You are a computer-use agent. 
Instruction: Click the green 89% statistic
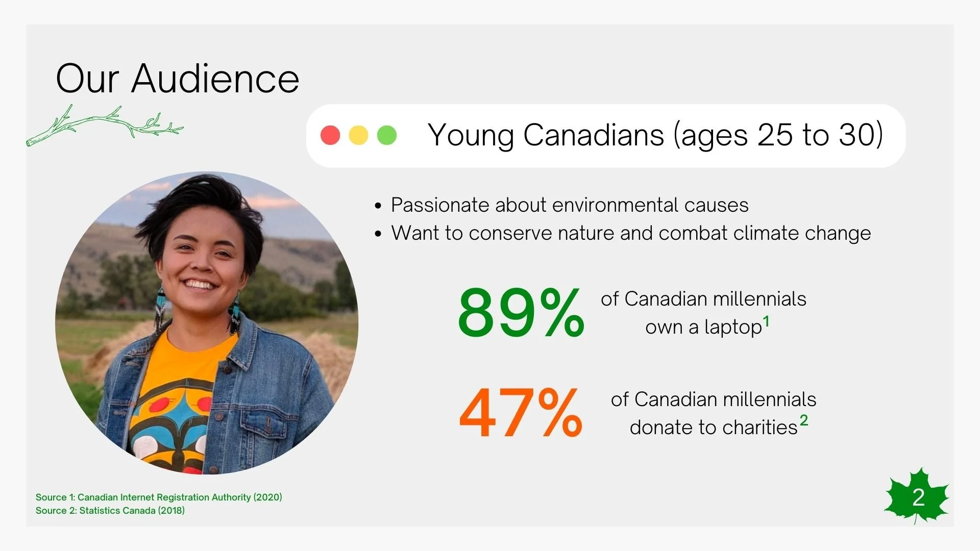[x=521, y=312]
